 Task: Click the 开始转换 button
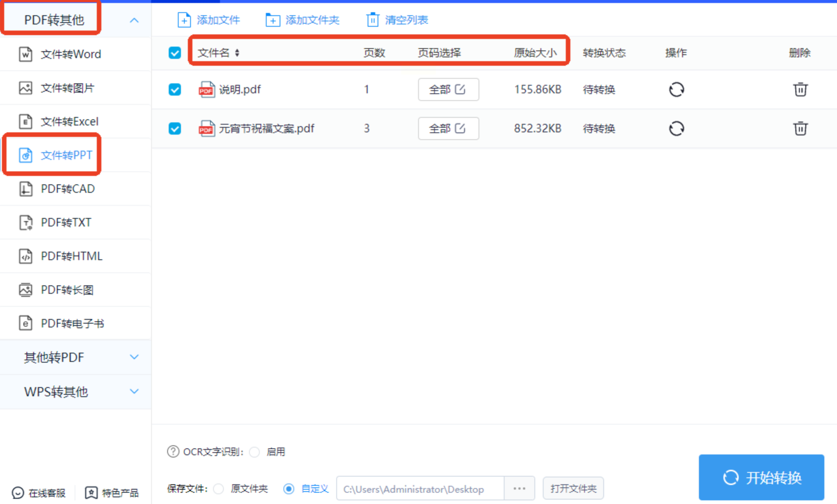(761, 477)
